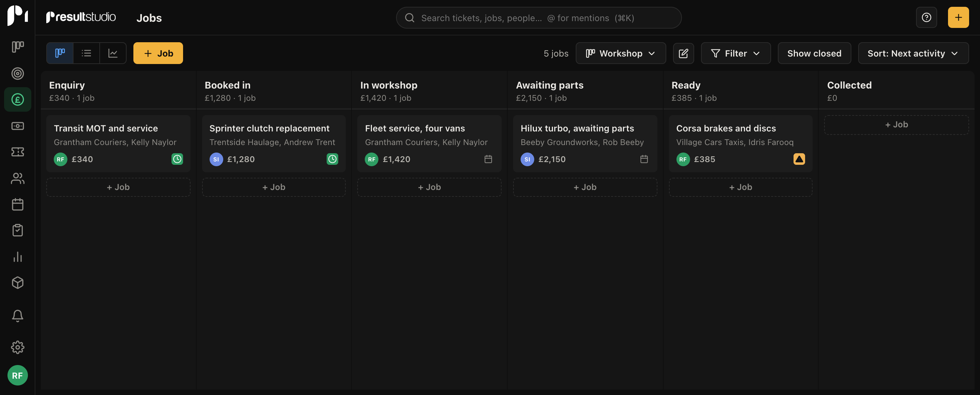Viewport: 980px width, 395px height.
Task: Open the board icon in sidebar
Action: [17, 47]
